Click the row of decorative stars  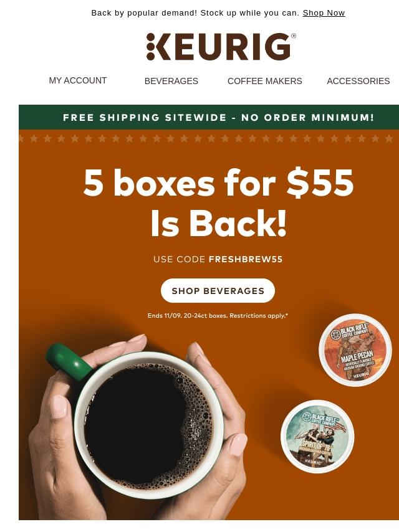coord(209,138)
